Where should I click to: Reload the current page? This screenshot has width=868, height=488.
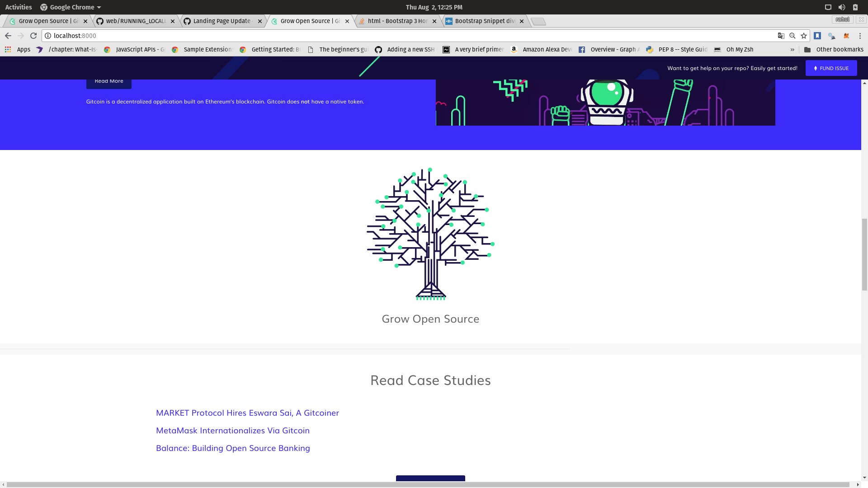pyautogui.click(x=33, y=36)
